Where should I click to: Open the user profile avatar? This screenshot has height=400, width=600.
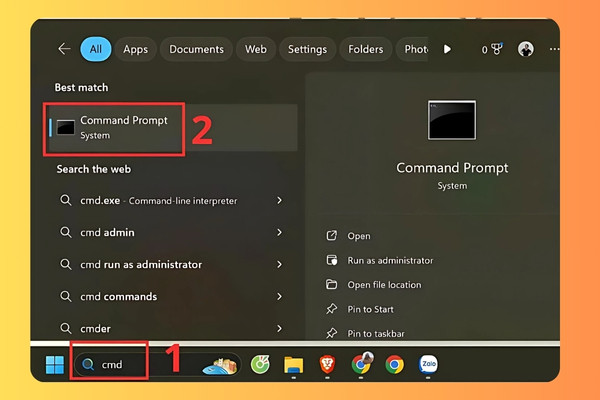click(x=526, y=49)
